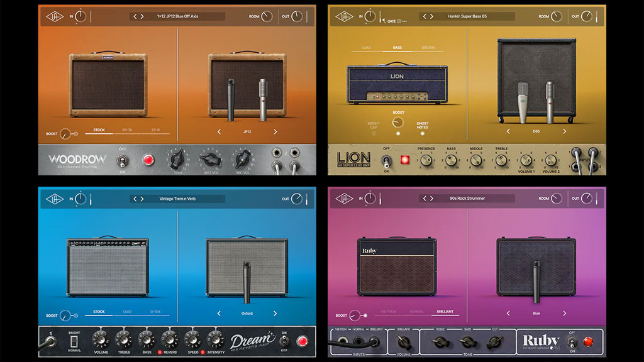Go to previous preset in Ruby plugin
The width and height of the screenshot is (644, 362).
(x=425, y=198)
